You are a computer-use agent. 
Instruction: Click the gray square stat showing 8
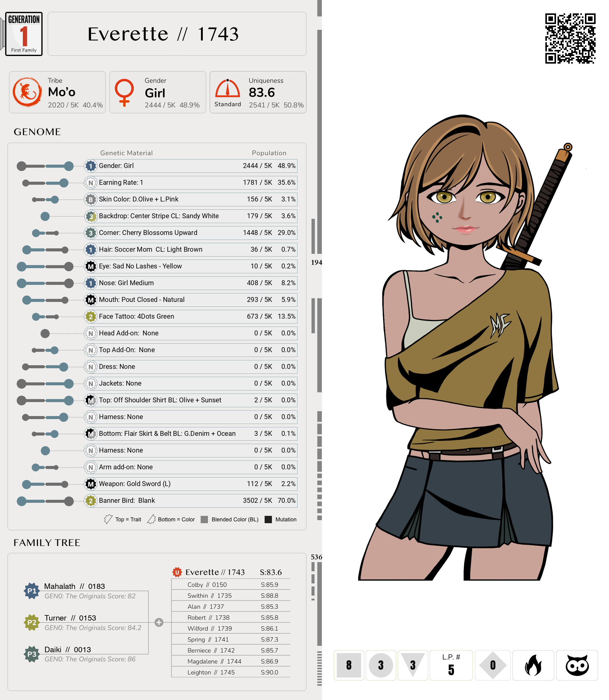pyautogui.click(x=349, y=665)
